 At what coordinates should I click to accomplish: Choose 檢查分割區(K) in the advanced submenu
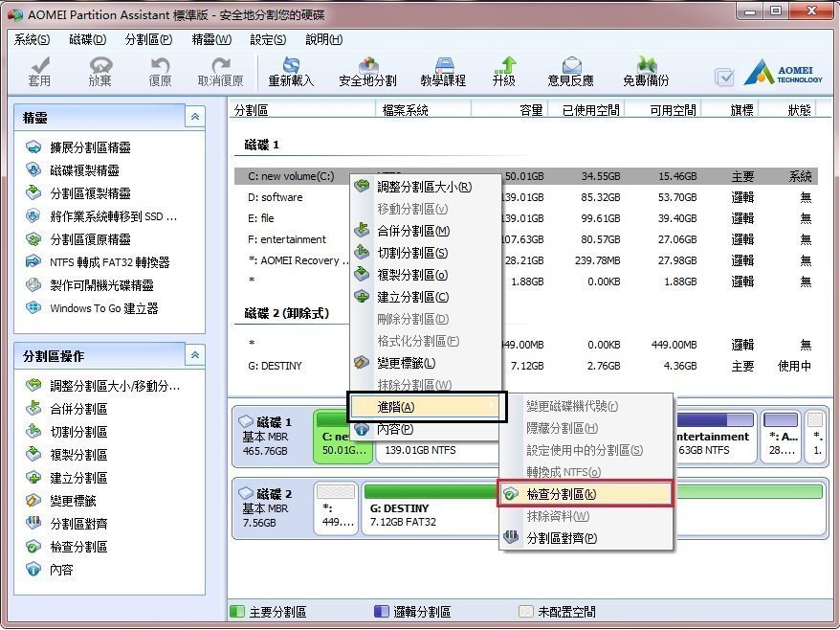point(585,494)
